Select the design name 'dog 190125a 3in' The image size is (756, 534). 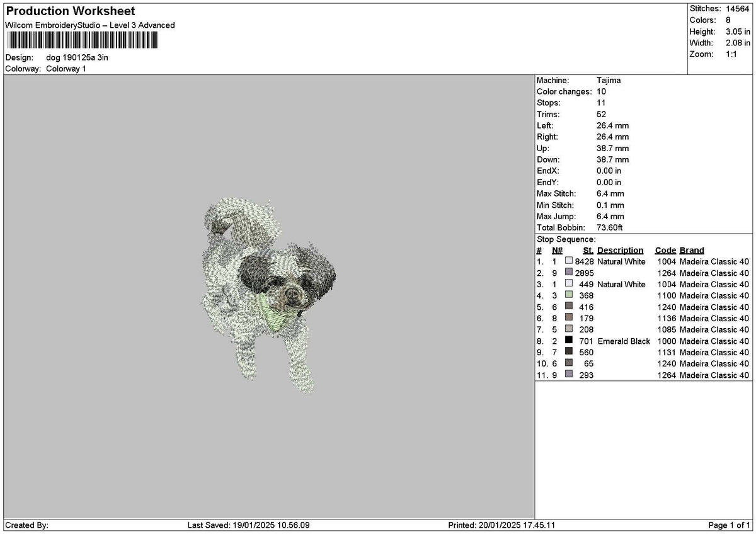click(77, 57)
